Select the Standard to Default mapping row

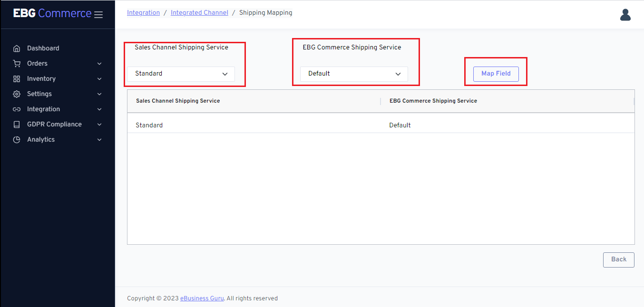point(381,125)
